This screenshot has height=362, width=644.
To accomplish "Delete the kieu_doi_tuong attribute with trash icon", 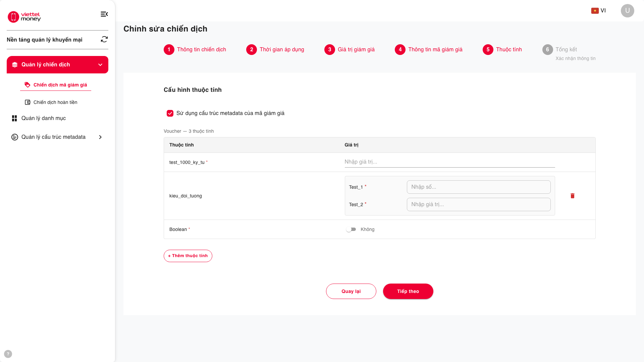I will pos(573,196).
